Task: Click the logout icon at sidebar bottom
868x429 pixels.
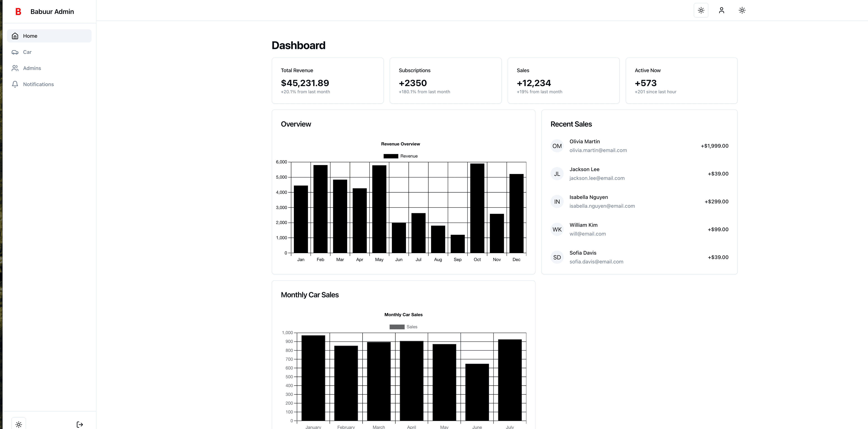Action: point(80,424)
